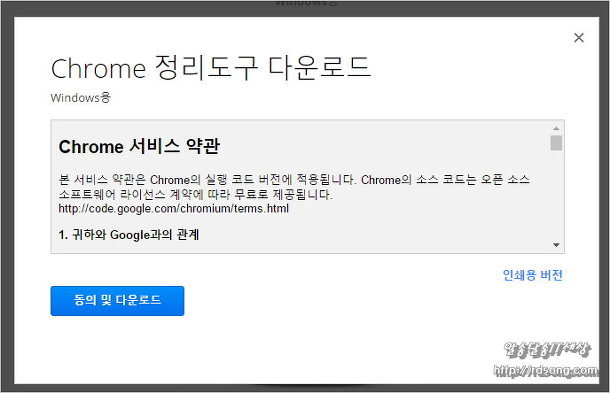This screenshot has width=610, height=393.
Task: Click the Windows용 subtitle text
Action: (81, 98)
